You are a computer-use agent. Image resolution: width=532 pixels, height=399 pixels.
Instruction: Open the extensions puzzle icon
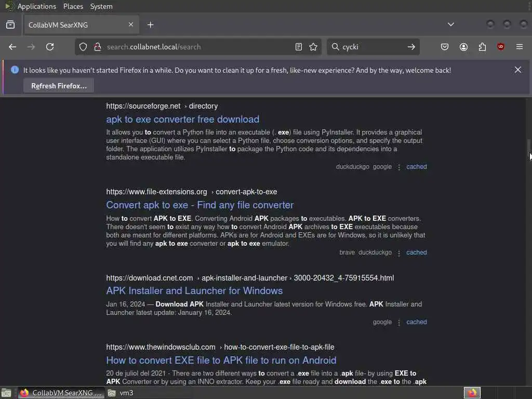pyautogui.click(x=482, y=47)
